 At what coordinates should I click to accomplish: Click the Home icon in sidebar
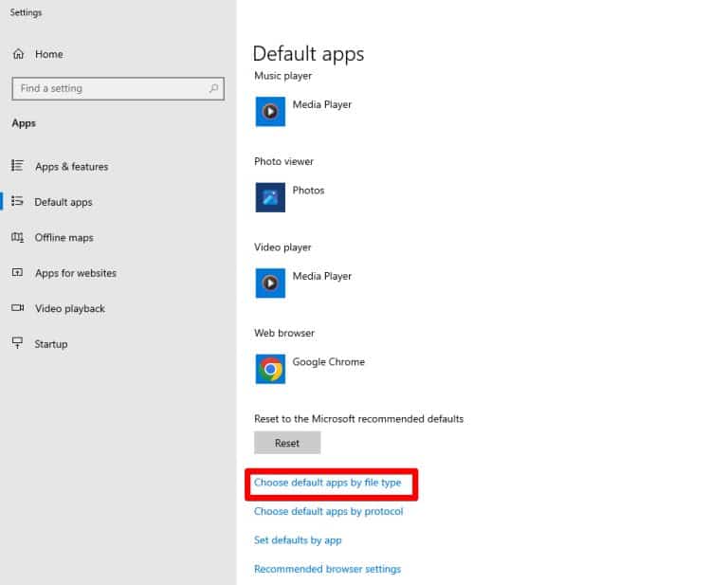click(x=18, y=54)
